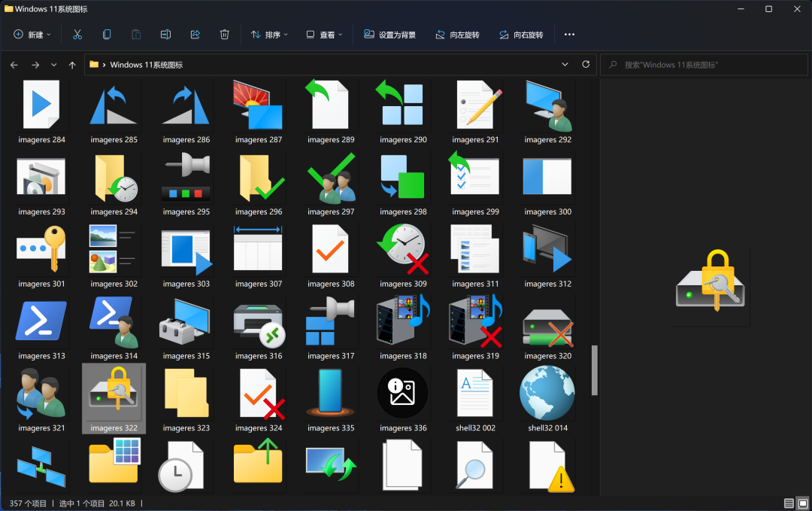Select imageres 312 devices play icon
The image size is (812, 511).
coord(548,249)
